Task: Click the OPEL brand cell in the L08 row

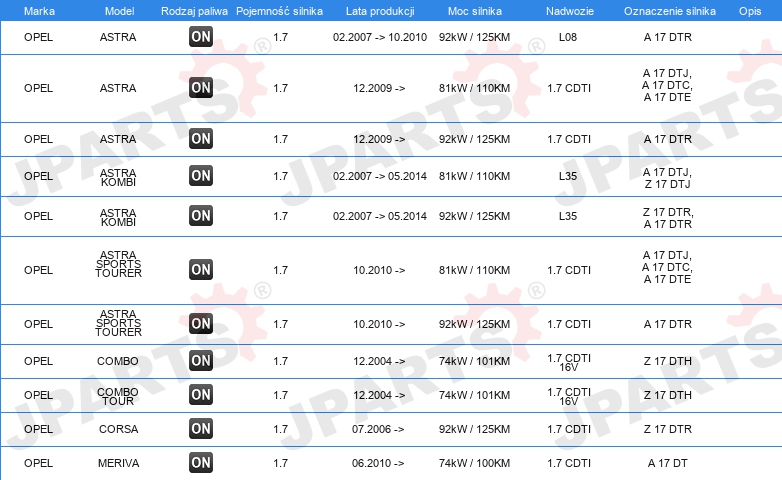Action: click(x=38, y=37)
